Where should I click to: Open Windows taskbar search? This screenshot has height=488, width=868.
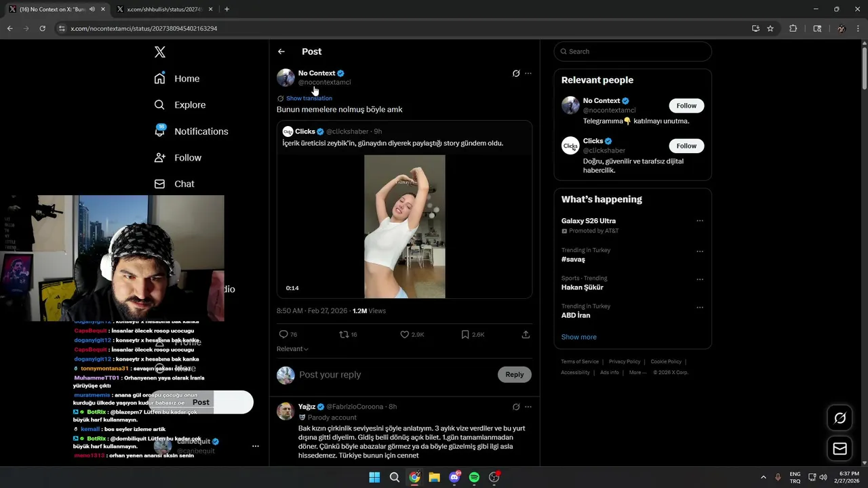coord(394,477)
